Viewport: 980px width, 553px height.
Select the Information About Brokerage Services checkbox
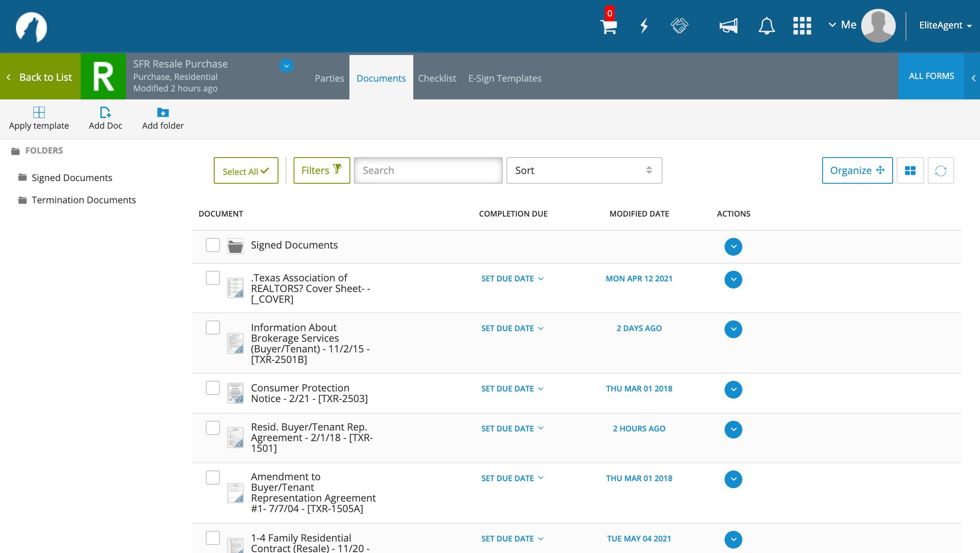tap(213, 328)
